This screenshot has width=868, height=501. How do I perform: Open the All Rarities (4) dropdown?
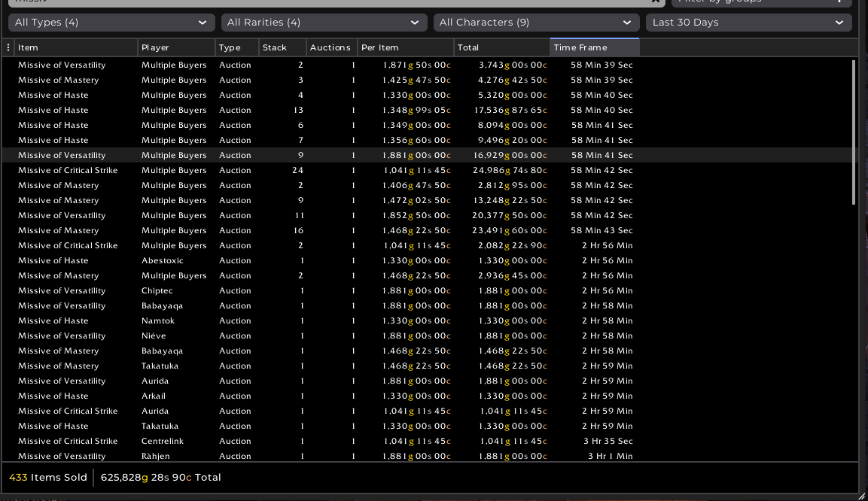point(324,23)
